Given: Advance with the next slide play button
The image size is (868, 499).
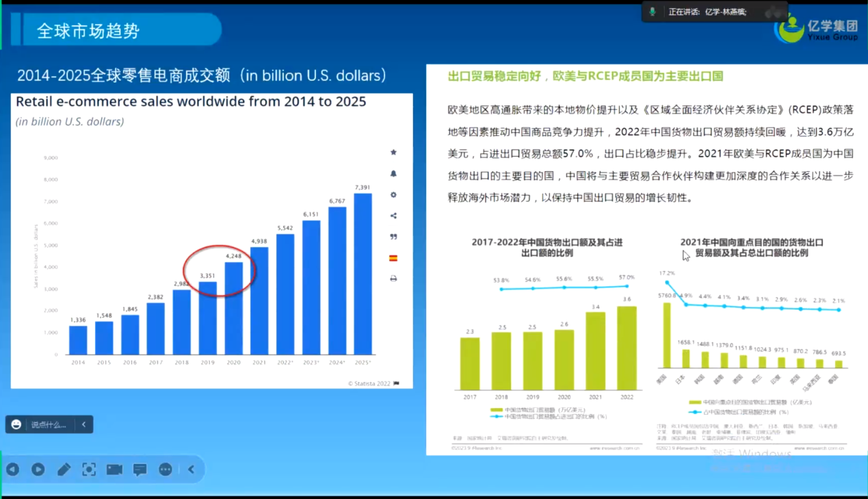Looking at the screenshot, I should point(38,469).
